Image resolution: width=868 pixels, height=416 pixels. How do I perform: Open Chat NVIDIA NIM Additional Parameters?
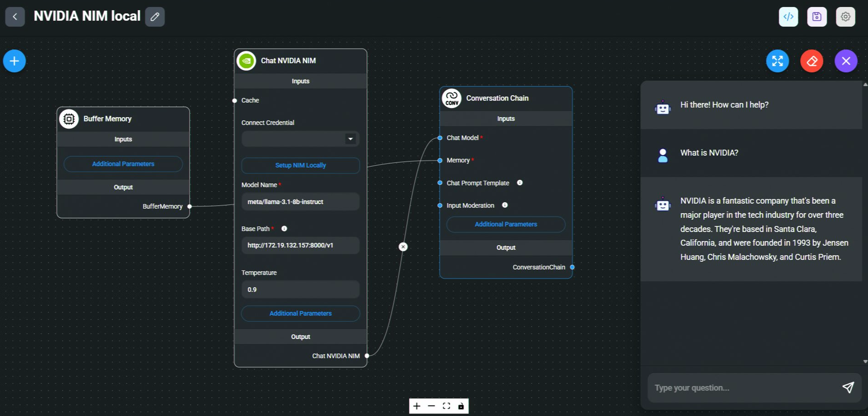pos(300,313)
